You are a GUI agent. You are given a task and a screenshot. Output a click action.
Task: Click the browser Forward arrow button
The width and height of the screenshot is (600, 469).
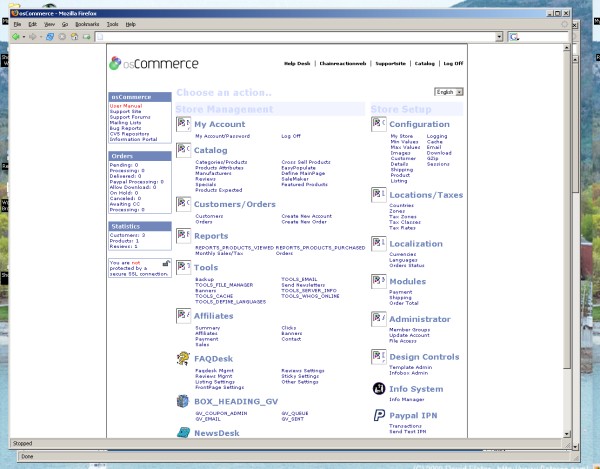click(33, 37)
